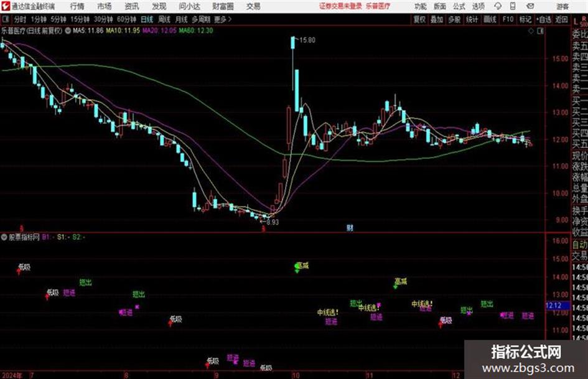Viewport: 588px width, 379px height.
Task: Toggle the 股票指标网 sub-indicator gear icon
Action: pos(4,237)
